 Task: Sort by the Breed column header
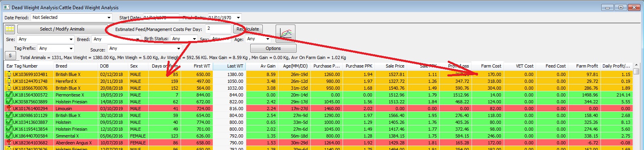(x=75, y=66)
